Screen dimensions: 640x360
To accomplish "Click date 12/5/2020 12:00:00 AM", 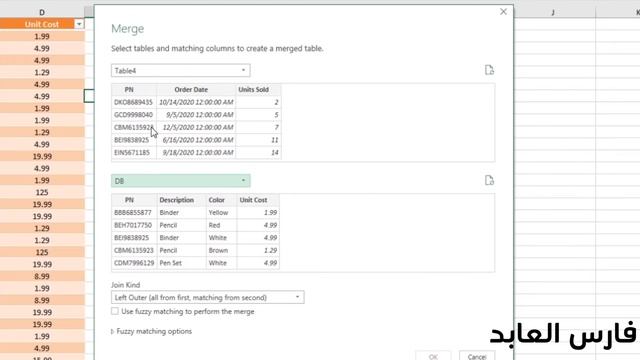I will pos(196,127).
